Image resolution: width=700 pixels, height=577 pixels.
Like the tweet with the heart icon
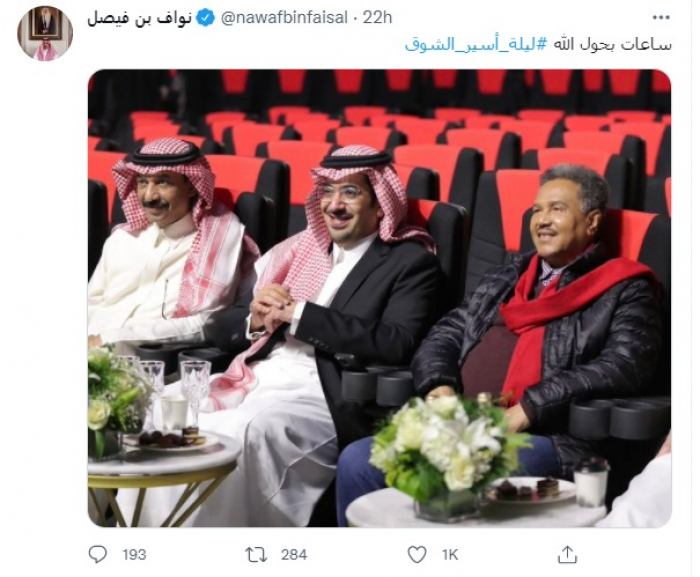417,555
